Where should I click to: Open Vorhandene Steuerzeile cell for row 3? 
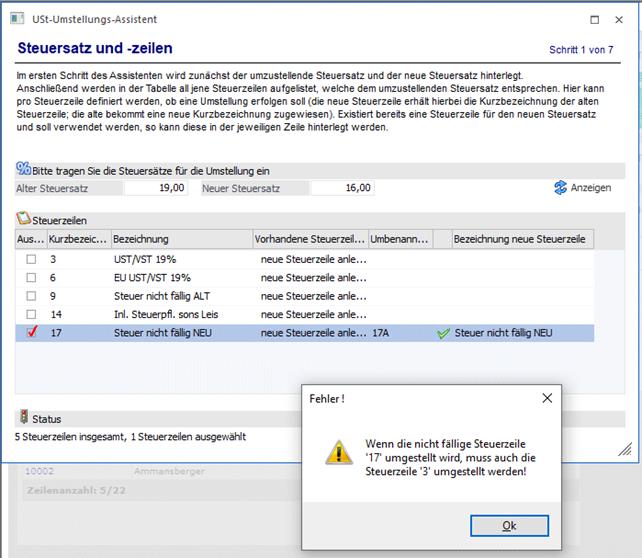tap(312, 259)
